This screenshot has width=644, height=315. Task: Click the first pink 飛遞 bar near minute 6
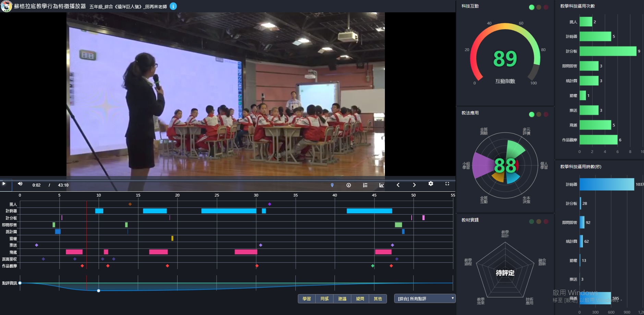point(74,252)
